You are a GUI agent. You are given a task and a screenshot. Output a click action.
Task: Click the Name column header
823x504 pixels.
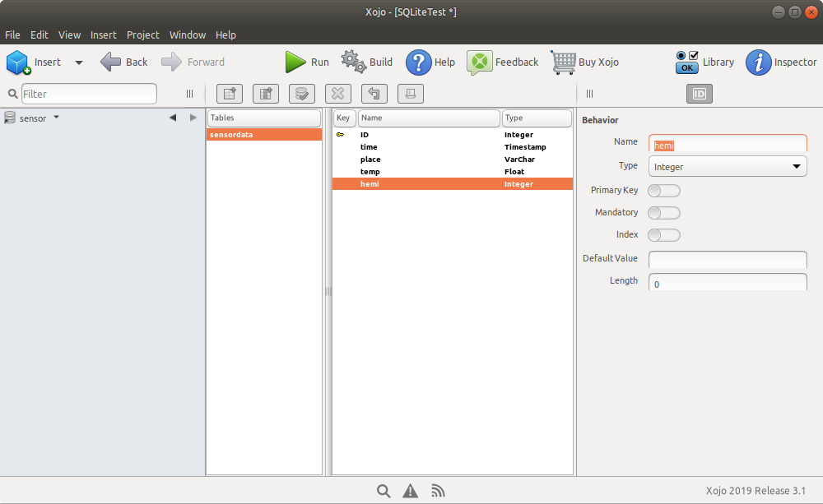pos(428,118)
